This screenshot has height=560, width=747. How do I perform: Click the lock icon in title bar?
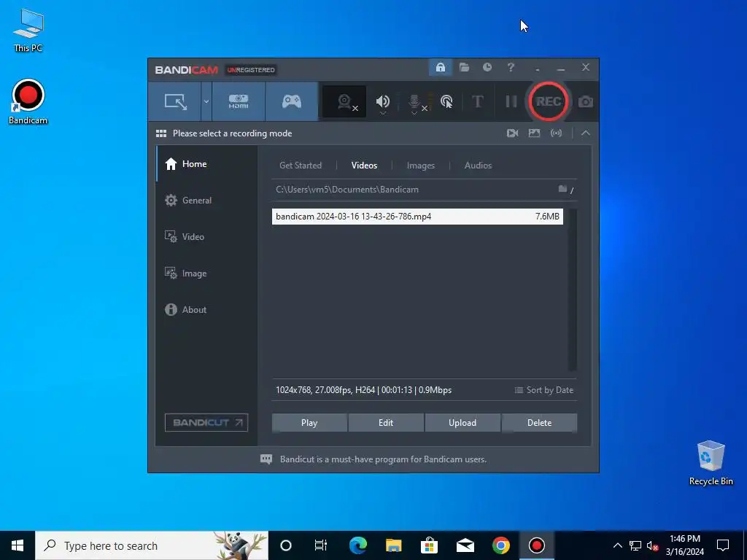(440, 68)
